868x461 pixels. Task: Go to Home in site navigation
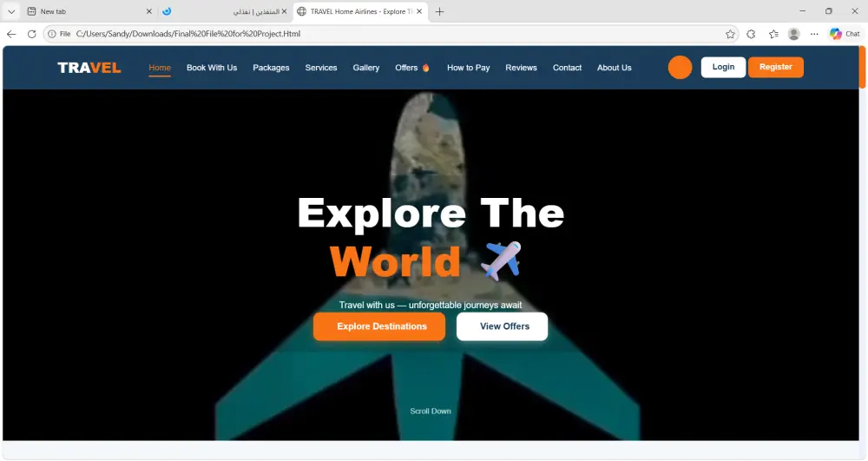[160, 68]
